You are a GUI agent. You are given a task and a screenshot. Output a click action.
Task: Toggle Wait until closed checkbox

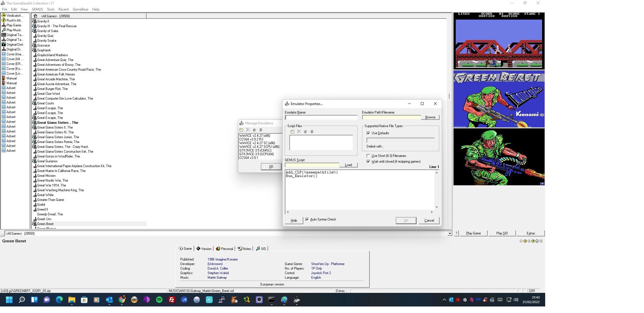[x=368, y=161]
